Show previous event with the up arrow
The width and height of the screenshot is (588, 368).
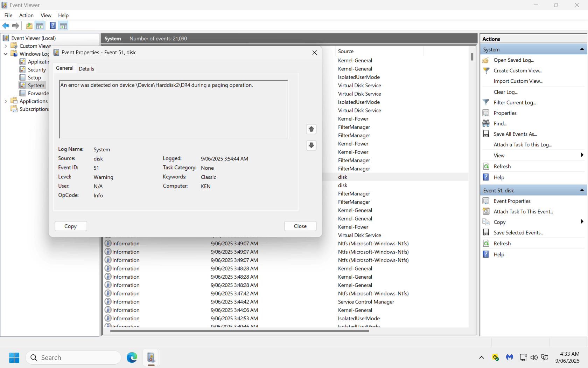(311, 129)
